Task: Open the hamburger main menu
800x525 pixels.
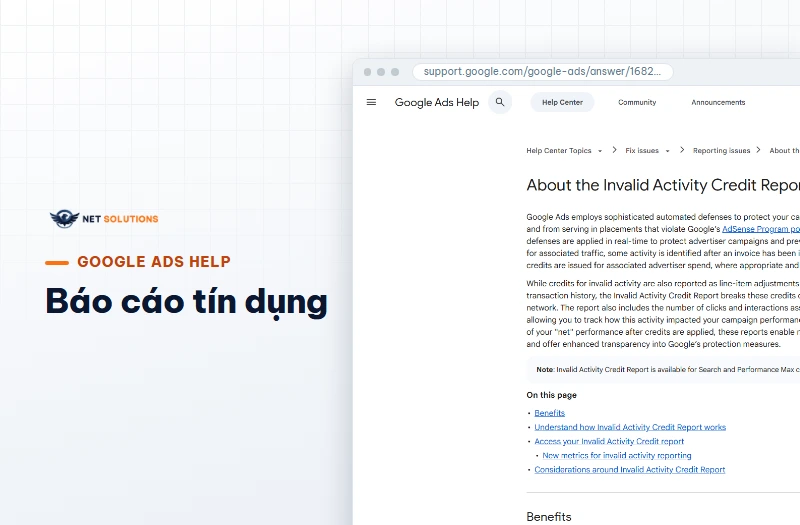Action: [371, 102]
